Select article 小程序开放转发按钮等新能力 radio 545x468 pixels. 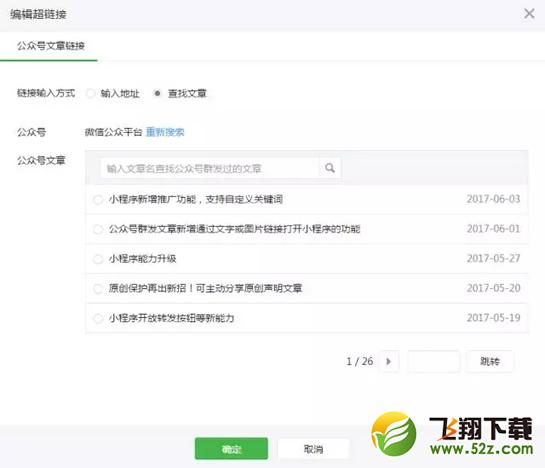(x=98, y=318)
